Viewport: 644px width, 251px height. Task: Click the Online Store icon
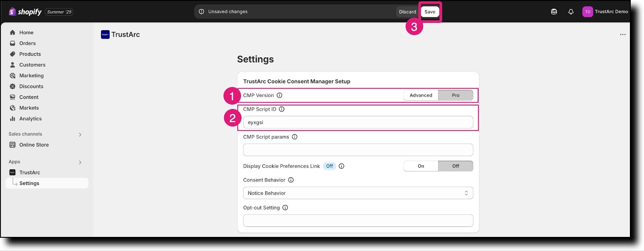click(x=12, y=145)
